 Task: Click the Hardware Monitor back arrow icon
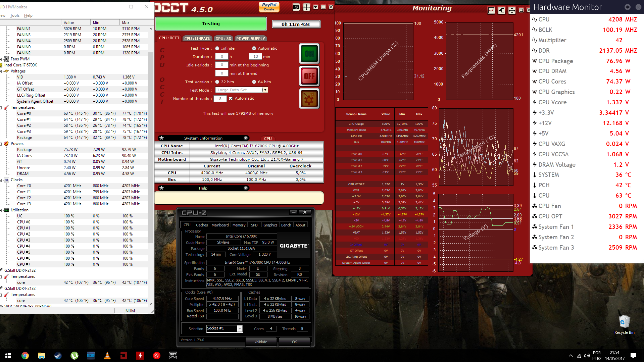(627, 7)
